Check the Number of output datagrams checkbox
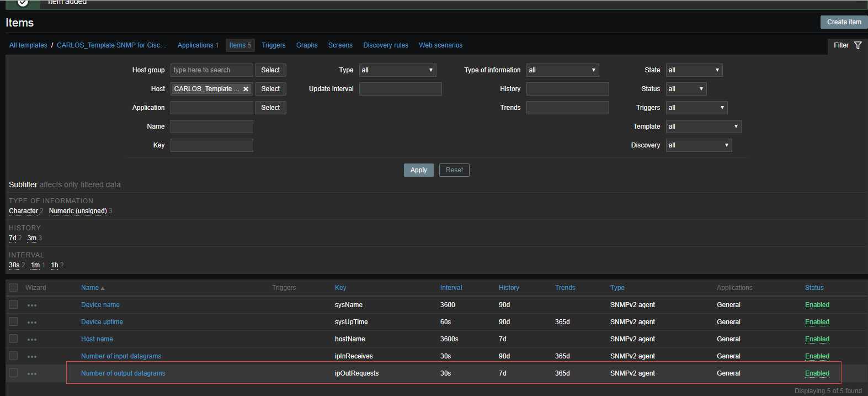Image resolution: width=868 pixels, height=396 pixels. (13, 373)
